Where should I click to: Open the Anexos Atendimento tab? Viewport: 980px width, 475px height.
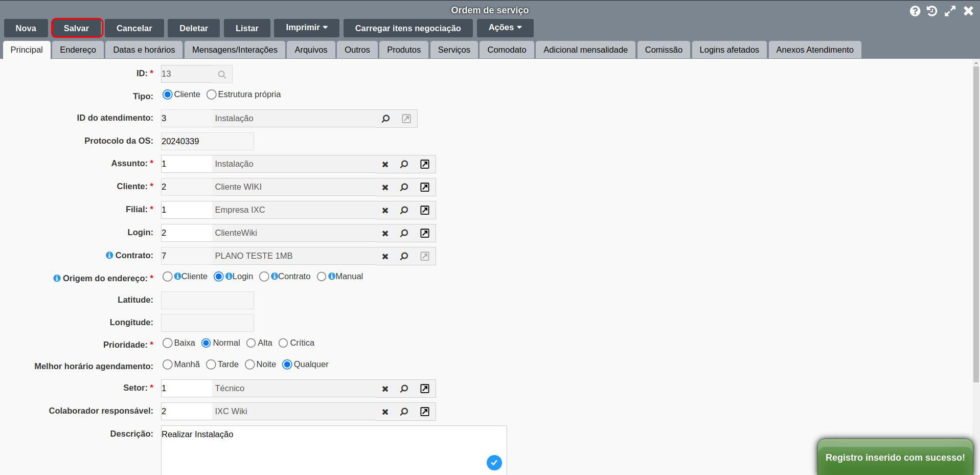pyautogui.click(x=815, y=50)
